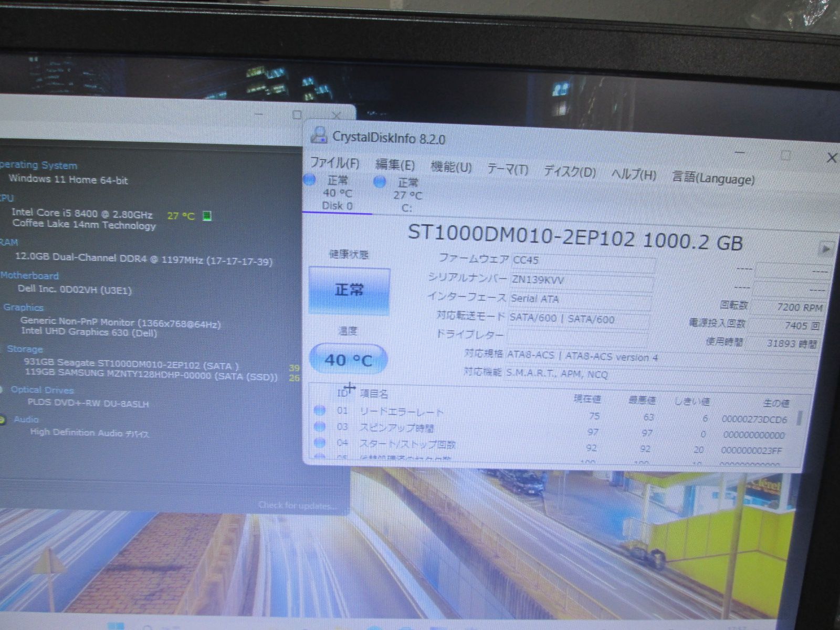This screenshot has width=840, height=630.
Task: Click the CrystalDiskInfo title bar icon
Action: click(319, 135)
